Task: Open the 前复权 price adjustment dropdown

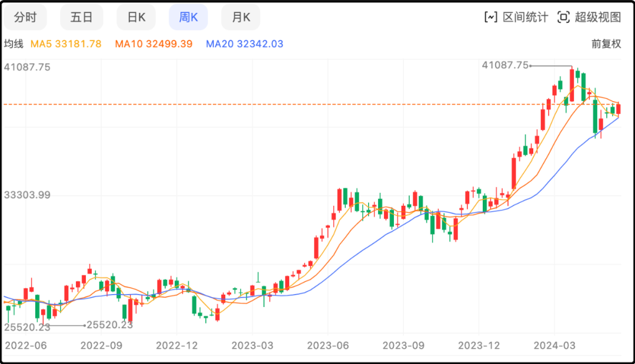Action: click(x=606, y=44)
